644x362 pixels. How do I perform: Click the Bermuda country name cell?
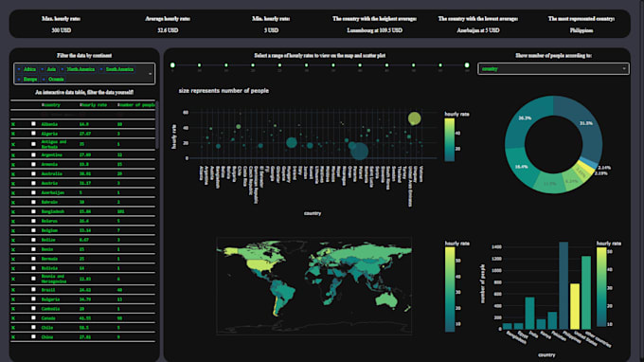49,259
